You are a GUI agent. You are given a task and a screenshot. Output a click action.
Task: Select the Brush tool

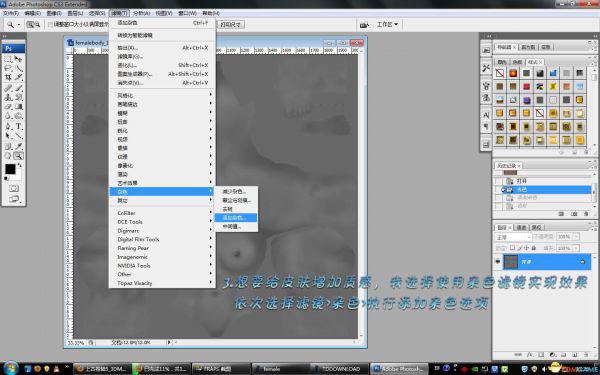[x=18, y=88]
